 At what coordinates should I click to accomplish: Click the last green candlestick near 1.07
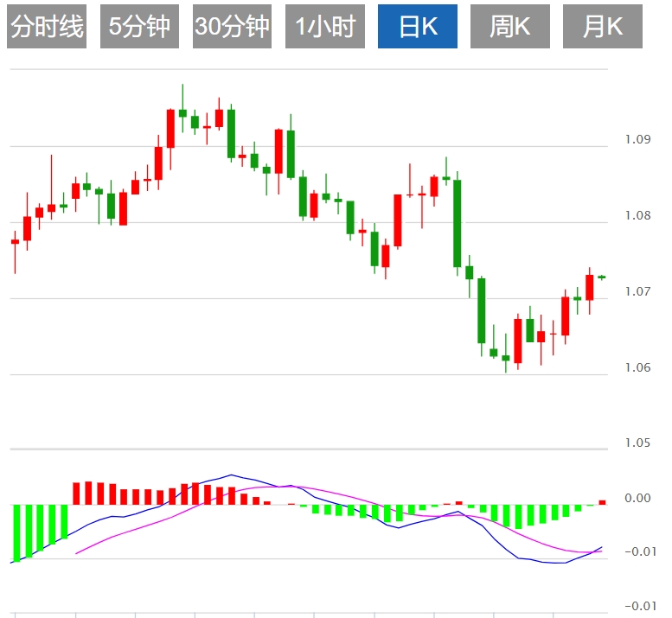[602, 277]
